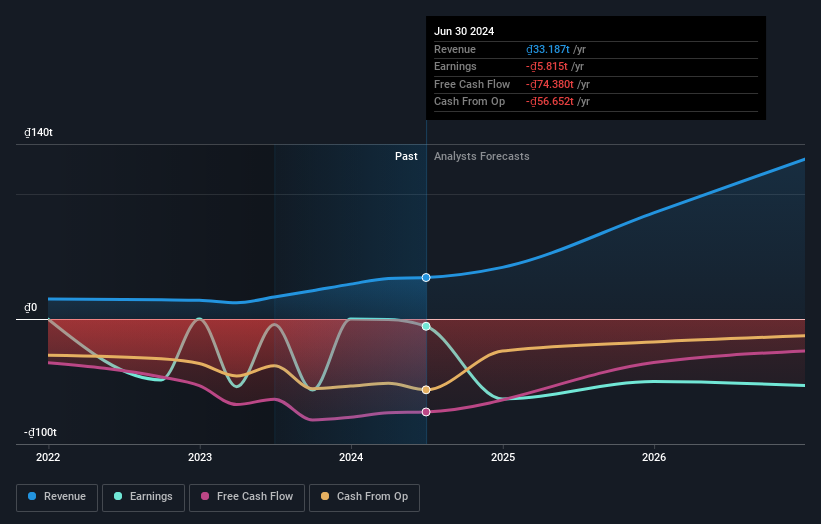The image size is (821, 524).
Task: Click the teal Earnings data point marker
Action: coord(426,326)
